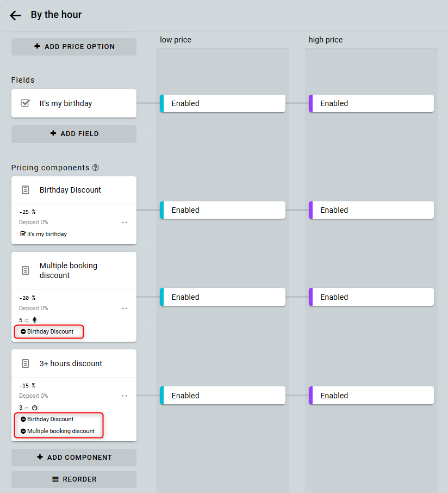Click arrows icon in Birthday Discount card
This screenshot has width=448, height=493.
(125, 223)
